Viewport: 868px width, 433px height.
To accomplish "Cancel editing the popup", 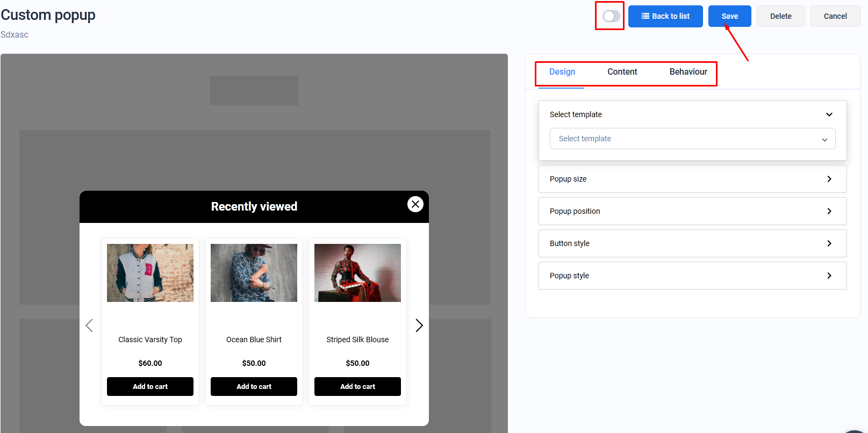I will [x=835, y=16].
